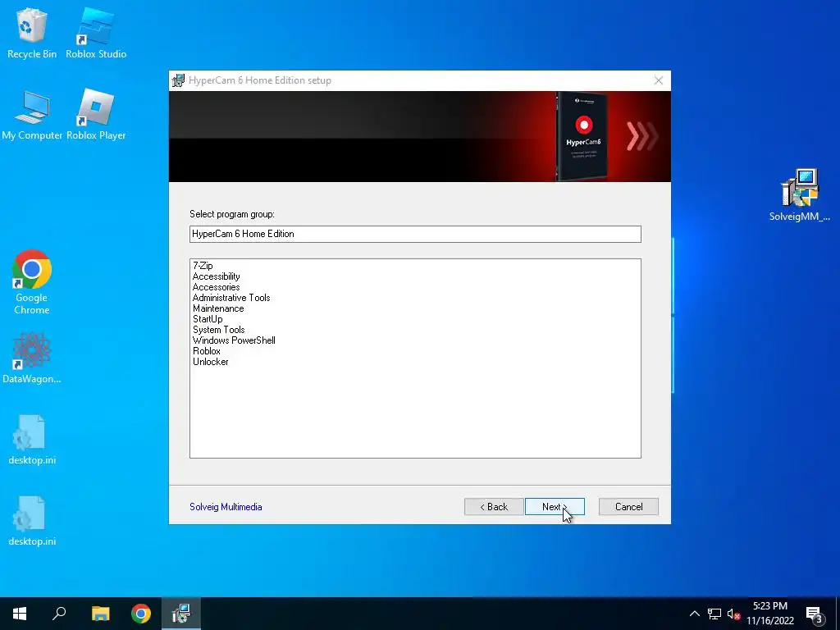Select the upper desktop.ini file icon
The width and height of the screenshot is (840, 630).
(x=32, y=440)
